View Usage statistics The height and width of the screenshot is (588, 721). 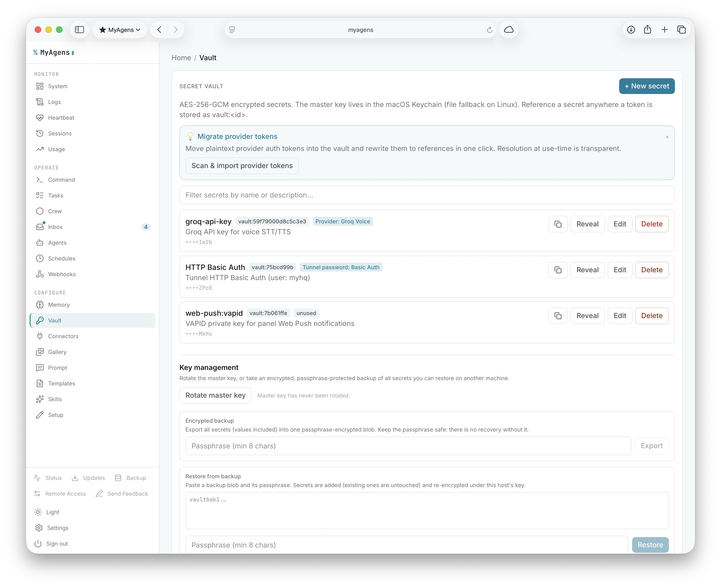tap(92, 149)
